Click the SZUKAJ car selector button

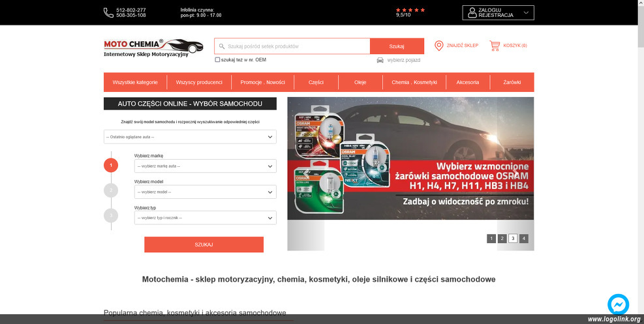(x=204, y=244)
